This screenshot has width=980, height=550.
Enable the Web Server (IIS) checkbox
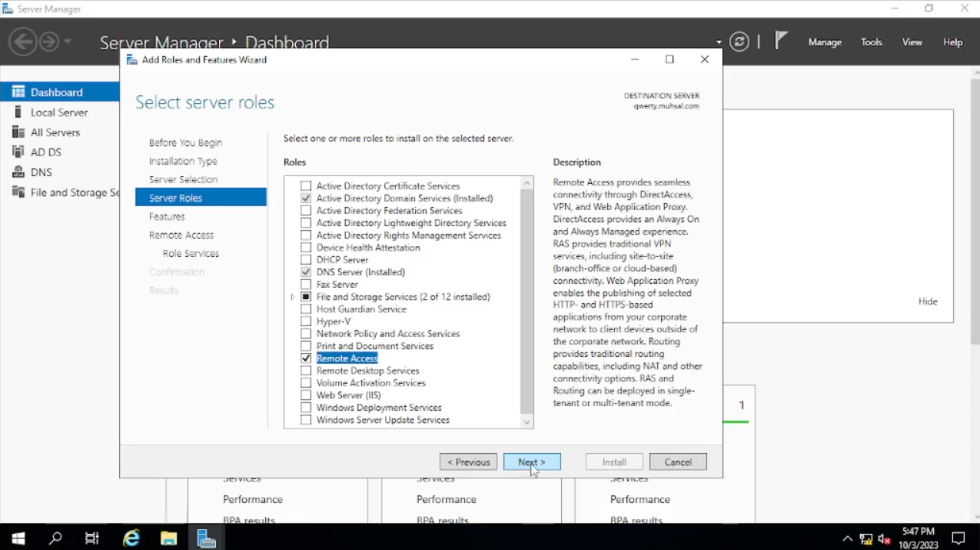pyautogui.click(x=306, y=395)
